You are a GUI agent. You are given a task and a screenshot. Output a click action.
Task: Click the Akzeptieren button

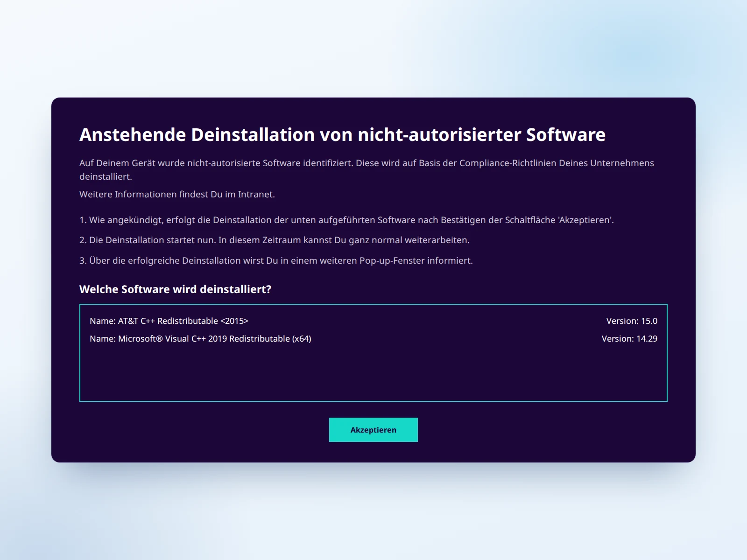(373, 430)
